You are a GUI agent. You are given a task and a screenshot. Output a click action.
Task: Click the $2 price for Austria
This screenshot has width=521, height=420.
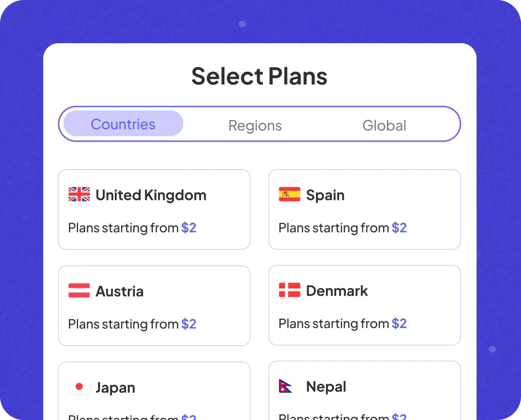[189, 324]
